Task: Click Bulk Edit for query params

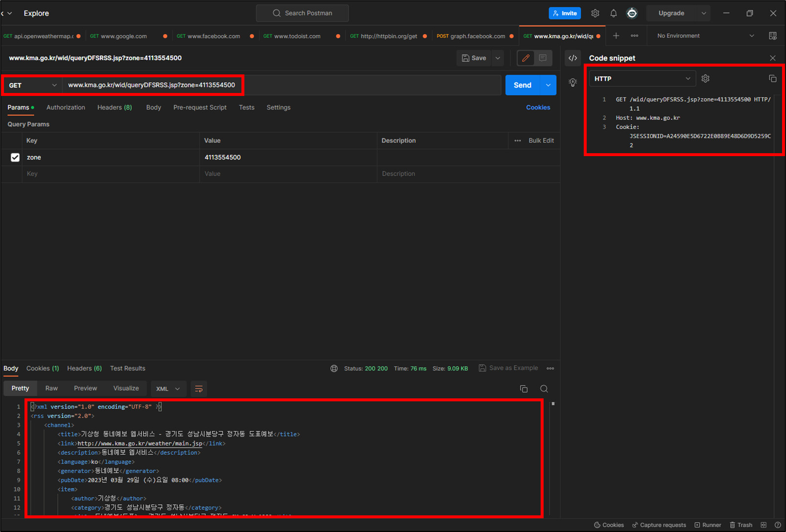Action: [x=541, y=140]
